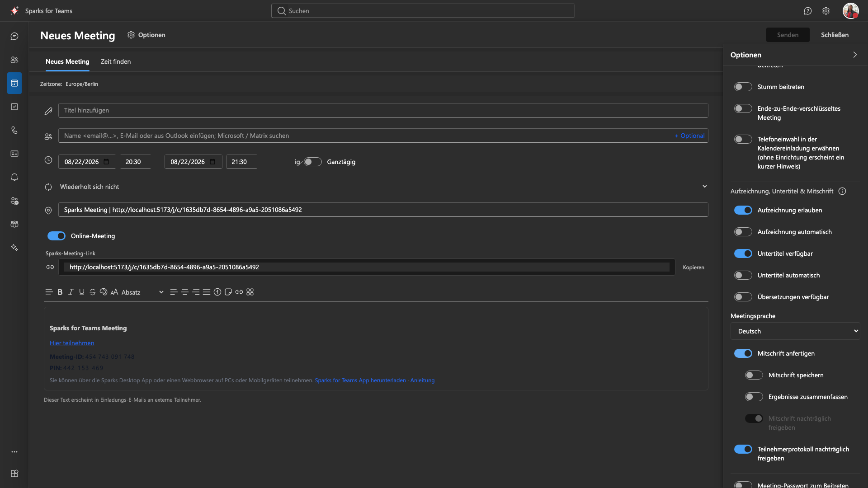Open the Anleitung link
Image resolution: width=868 pixels, height=488 pixels.
pos(422,380)
